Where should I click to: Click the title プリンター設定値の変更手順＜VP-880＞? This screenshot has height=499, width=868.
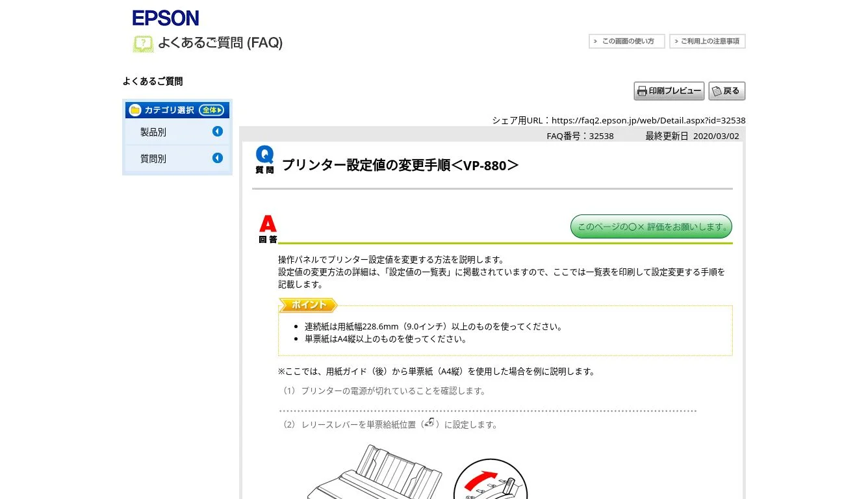[x=400, y=165]
